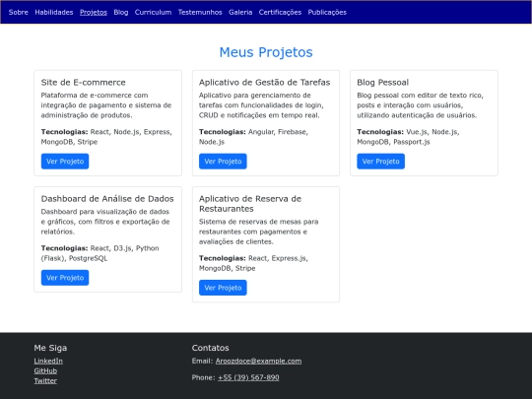The width and height of the screenshot is (532, 399).
Task: Click the Blog Pessoal card title
Action: click(382, 82)
